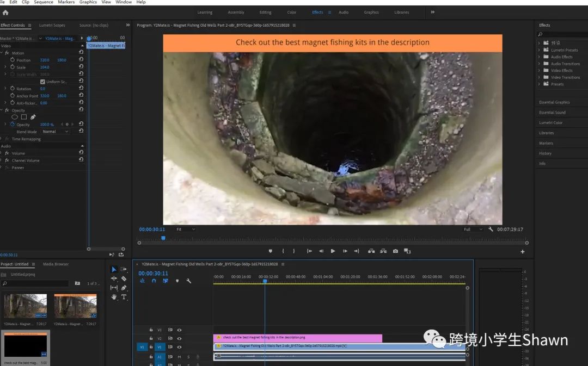Switch to the Color workspace tab

click(292, 13)
